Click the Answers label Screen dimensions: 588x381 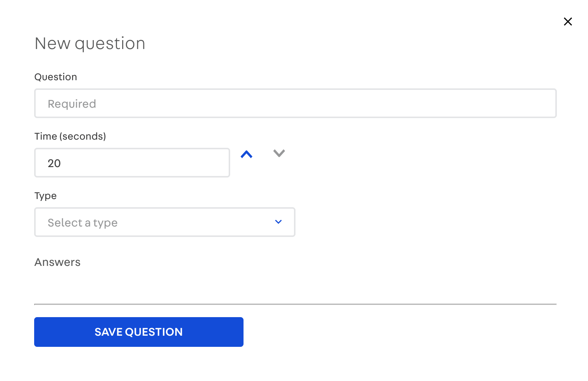coord(58,262)
